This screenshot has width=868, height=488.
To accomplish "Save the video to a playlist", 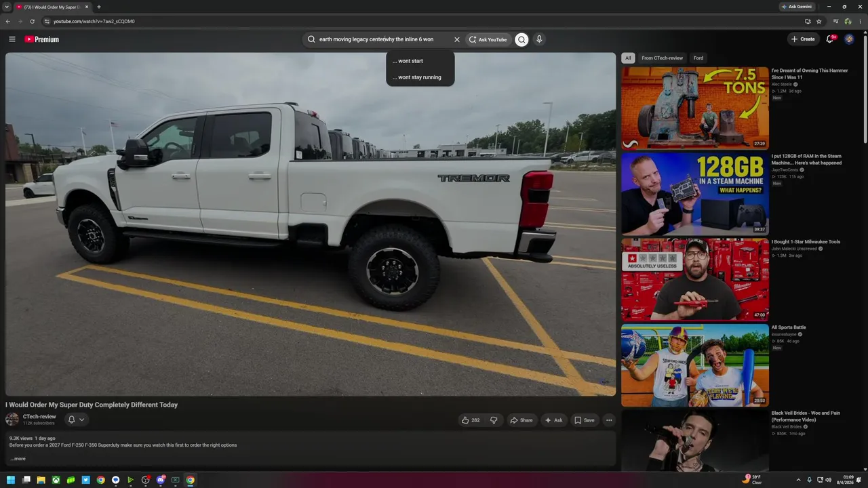I will click(584, 420).
